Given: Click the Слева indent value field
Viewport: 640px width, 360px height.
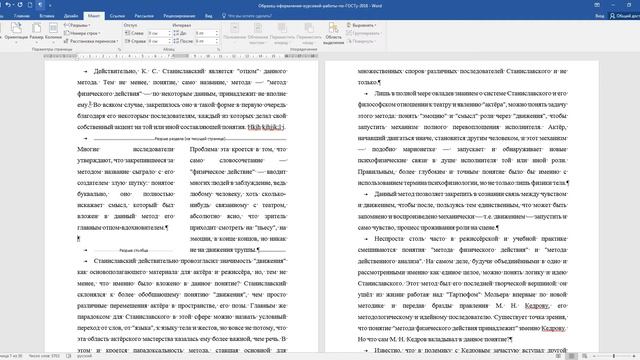Looking at the screenshot, I should pyautogui.click(x=157, y=33).
